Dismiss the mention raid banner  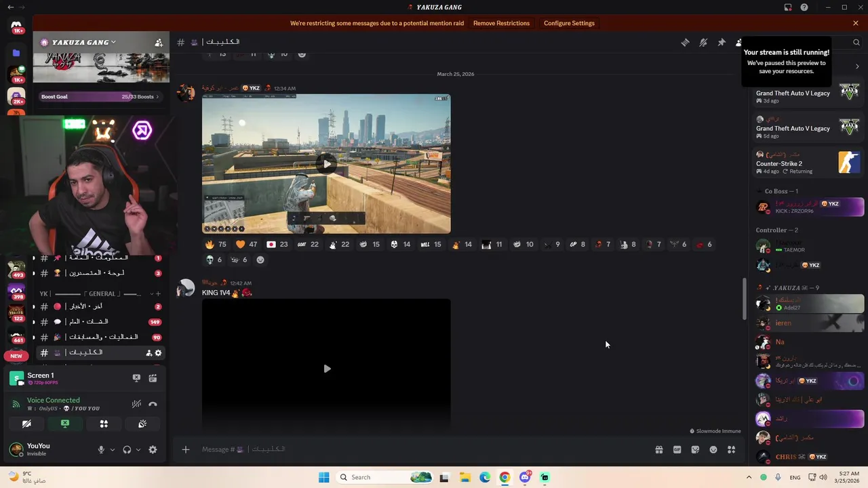click(x=856, y=23)
